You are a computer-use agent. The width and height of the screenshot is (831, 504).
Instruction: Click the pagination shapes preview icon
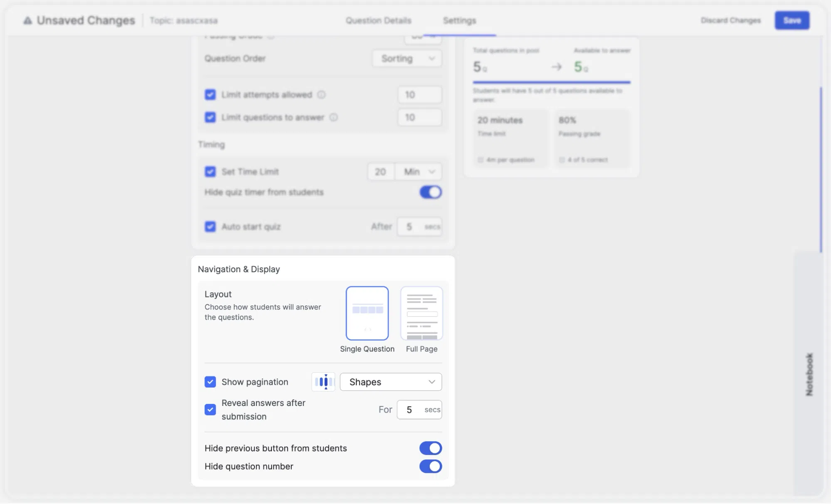[323, 382]
